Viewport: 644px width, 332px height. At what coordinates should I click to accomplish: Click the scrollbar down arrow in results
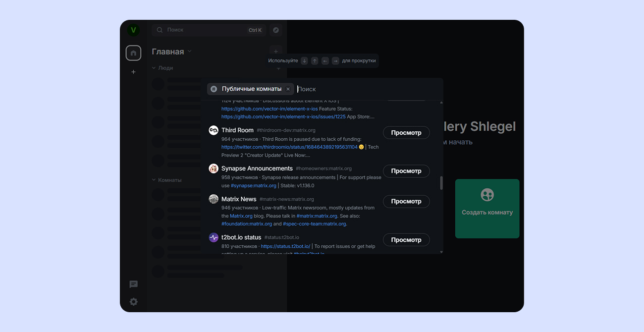coord(441,251)
